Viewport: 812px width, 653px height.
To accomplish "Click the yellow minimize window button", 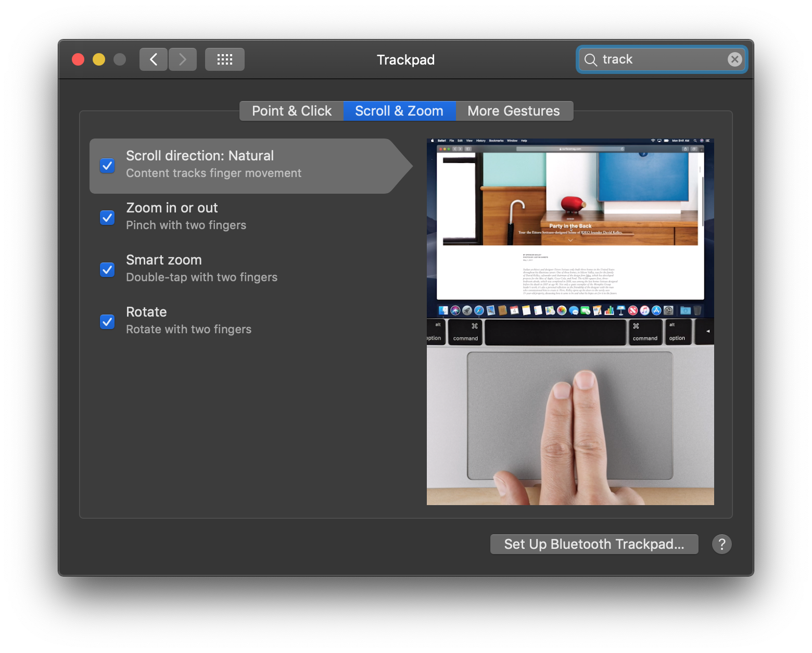I will (x=98, y=59).
